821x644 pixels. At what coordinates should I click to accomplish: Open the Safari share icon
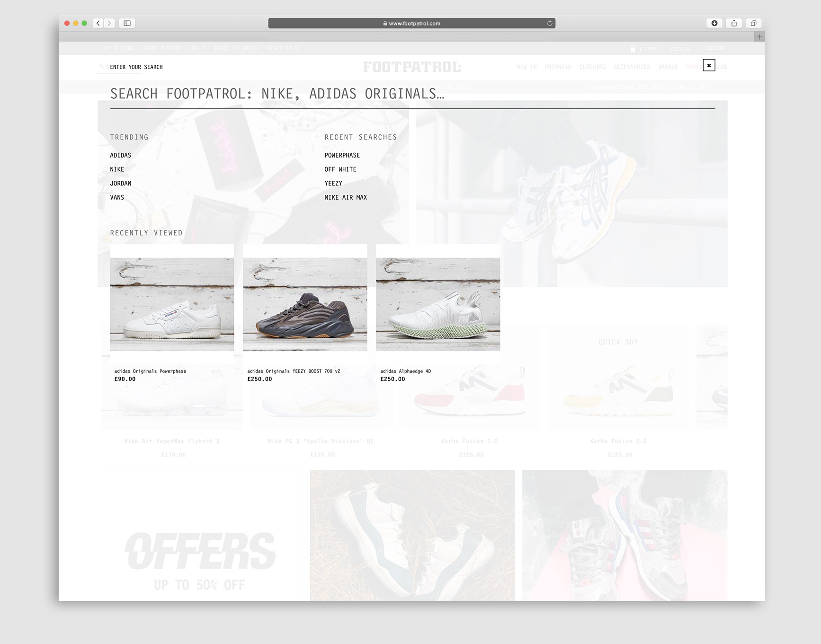pyautogui.click(x=734, y=23)
